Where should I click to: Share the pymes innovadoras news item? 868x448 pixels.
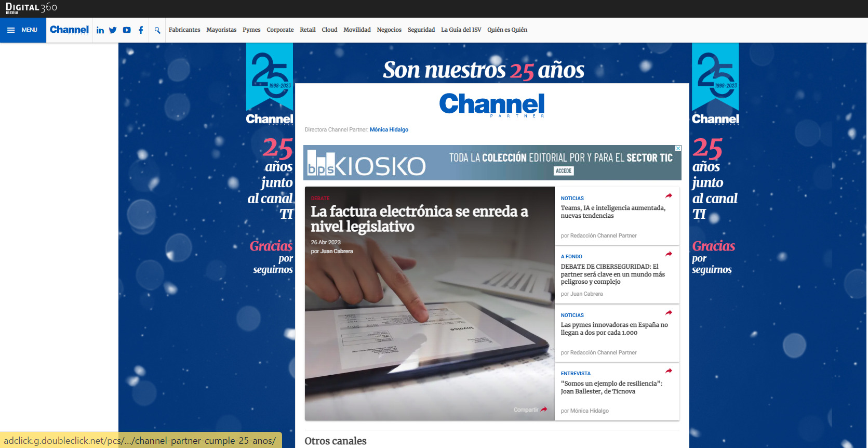[669, 313]
